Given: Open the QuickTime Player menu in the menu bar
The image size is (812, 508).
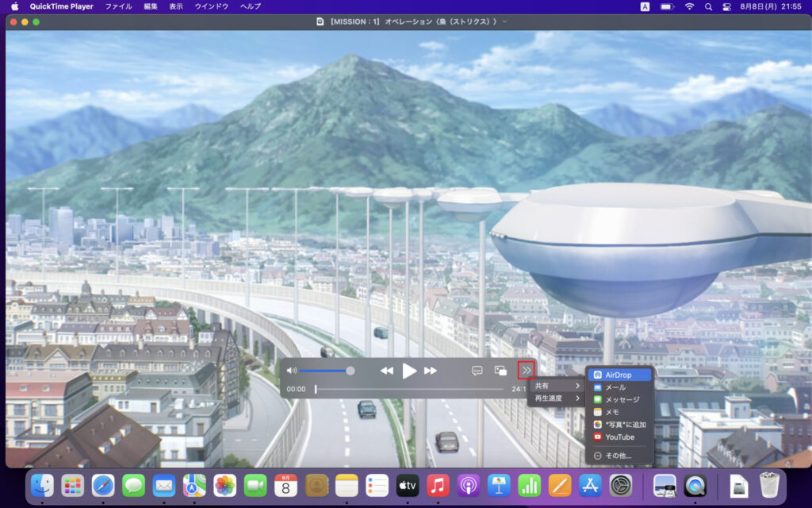Looking at the screenshot, I should [62, 6].
